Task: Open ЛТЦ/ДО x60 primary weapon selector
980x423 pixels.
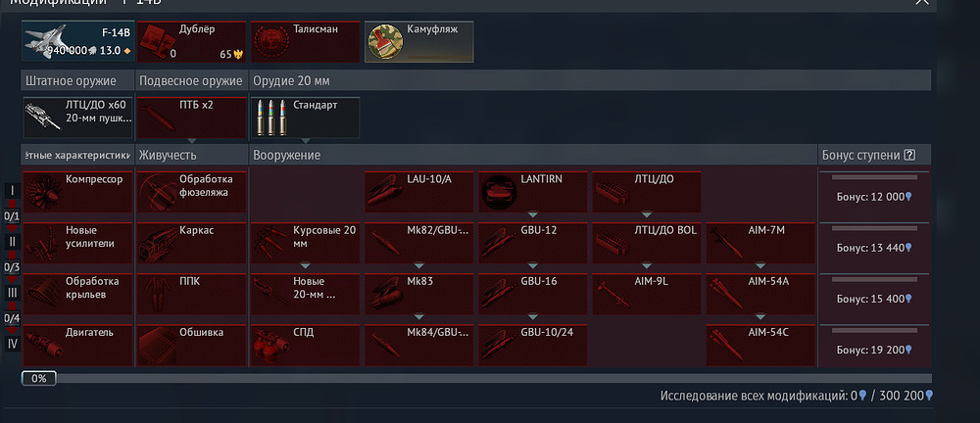Action: pos(77,117)
